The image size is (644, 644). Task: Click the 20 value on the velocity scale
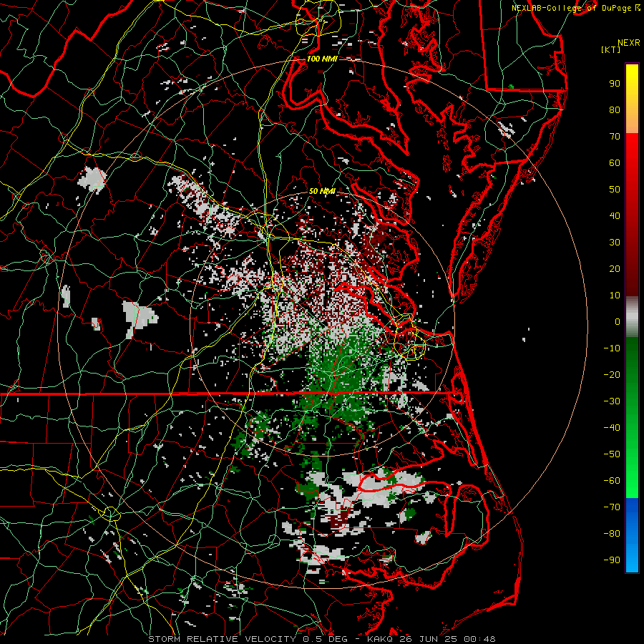(615, 268)
